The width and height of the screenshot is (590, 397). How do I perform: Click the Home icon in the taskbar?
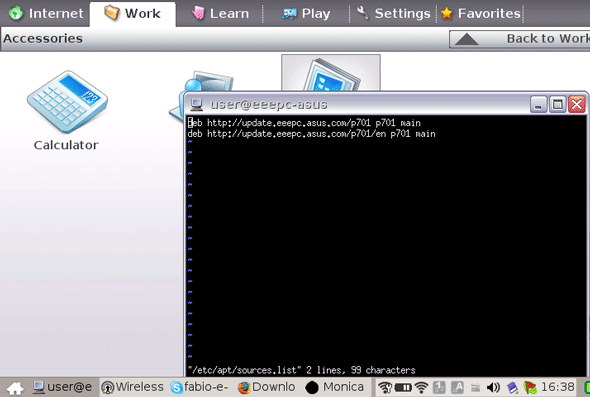(15, 388)
